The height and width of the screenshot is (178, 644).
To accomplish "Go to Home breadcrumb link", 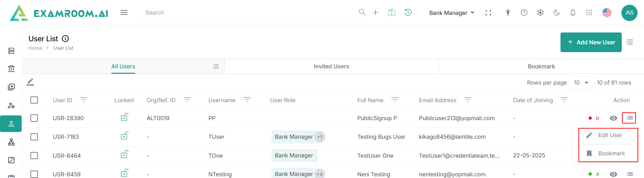I will pos(35,48).
